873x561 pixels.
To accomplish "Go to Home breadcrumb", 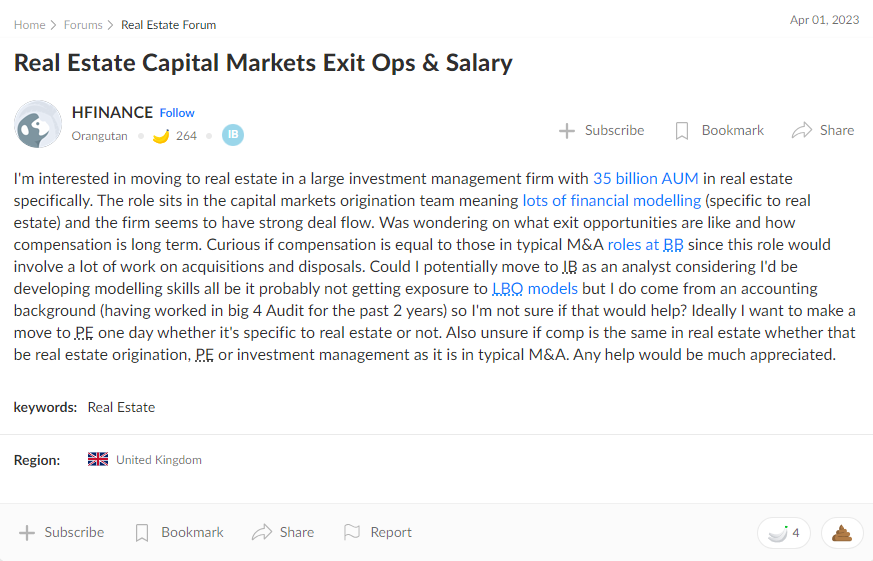I will 29,25.
